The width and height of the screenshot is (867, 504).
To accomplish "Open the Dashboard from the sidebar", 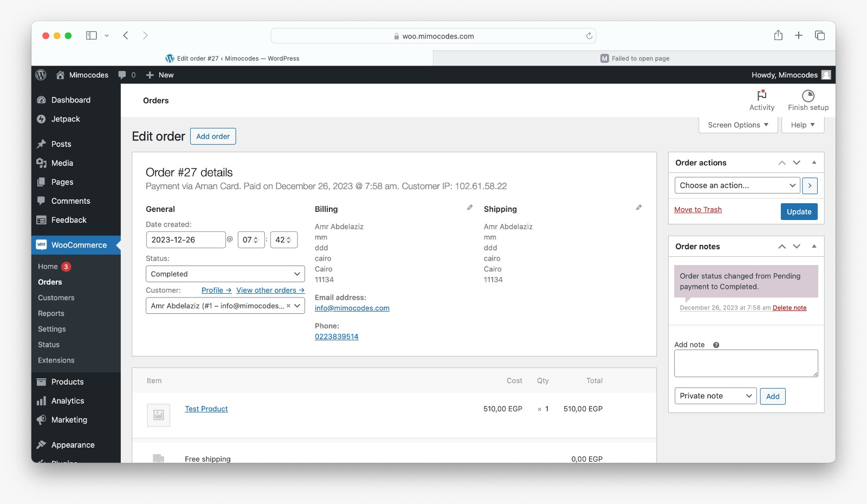I will (x=42, y=100).
